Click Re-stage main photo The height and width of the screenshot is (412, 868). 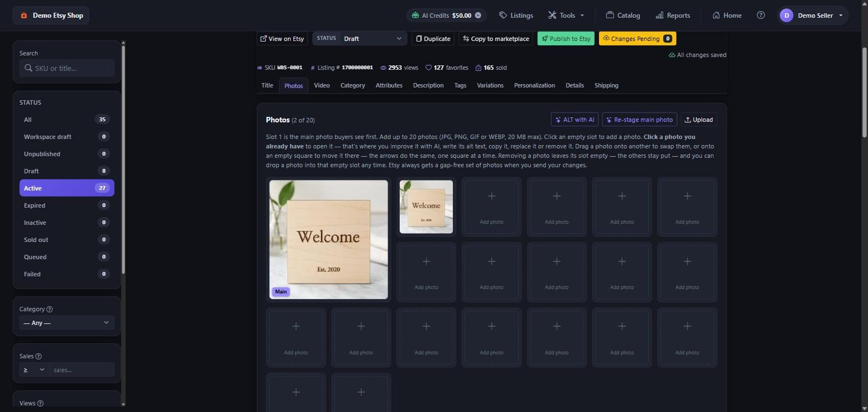click(x=639, y=120)
